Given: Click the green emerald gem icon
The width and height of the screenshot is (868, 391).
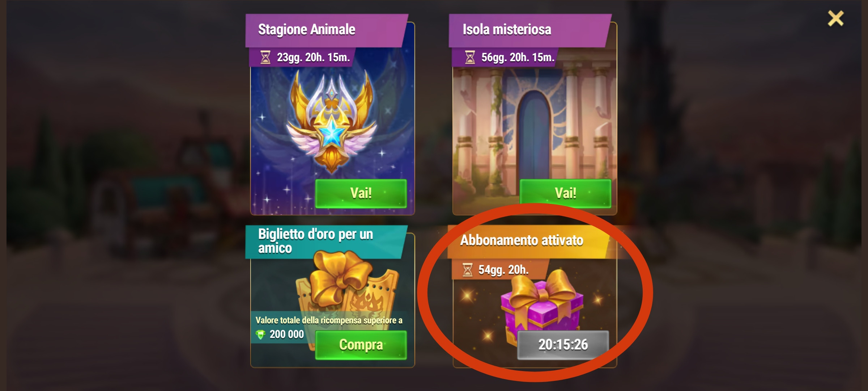Looking at the screenshot, I should pyautogui.click(x=260, y=335).
